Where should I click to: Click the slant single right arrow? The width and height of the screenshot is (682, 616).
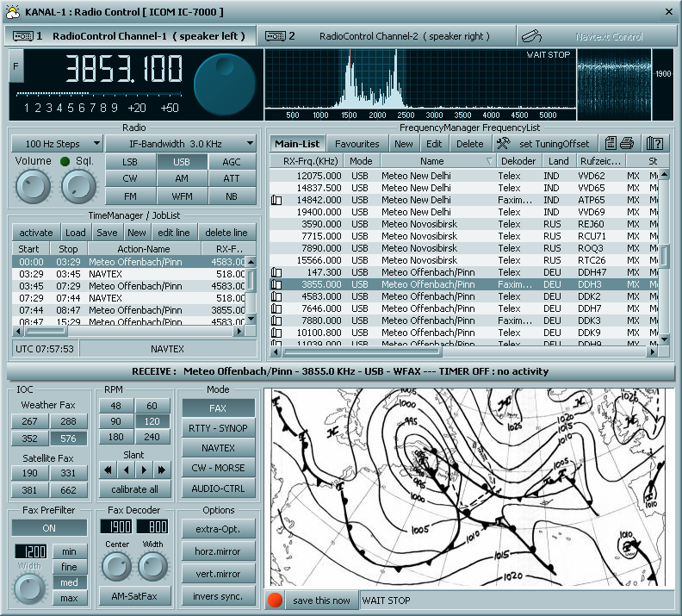coord(145,470)
